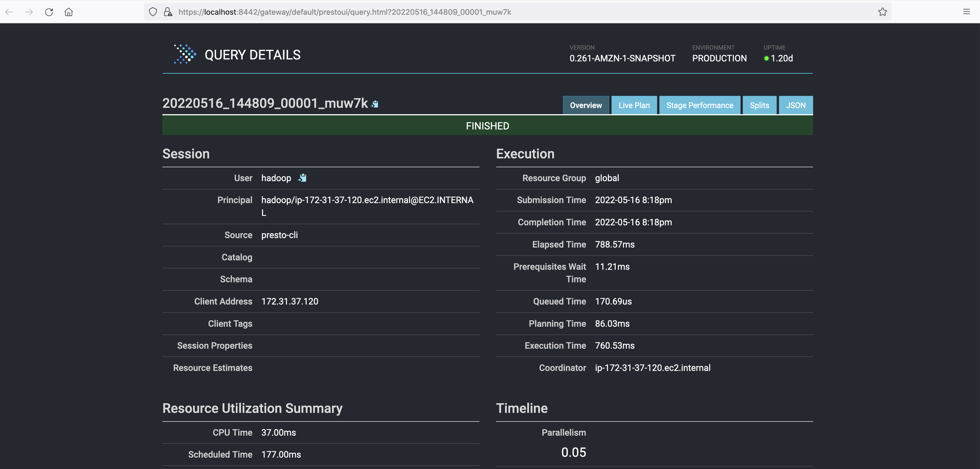Click browser reload page icon
This screenshot has height=469, width=980.
tap(49, 12)
